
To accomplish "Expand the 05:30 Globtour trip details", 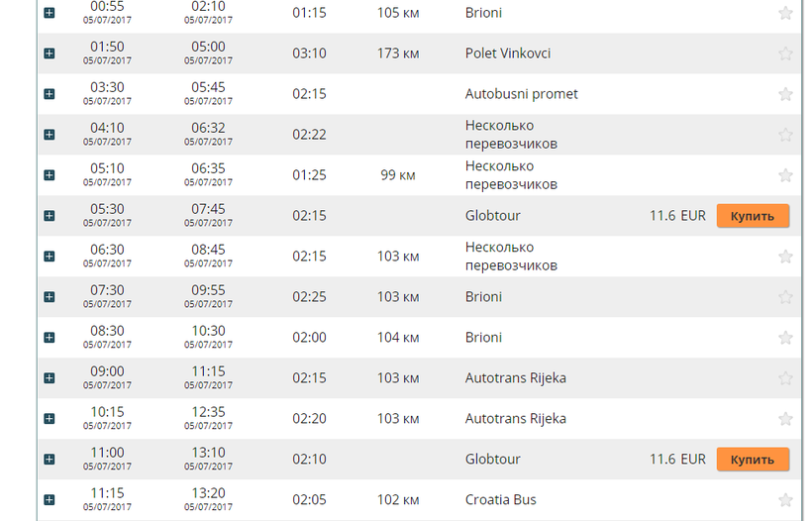I will [50, 216].
